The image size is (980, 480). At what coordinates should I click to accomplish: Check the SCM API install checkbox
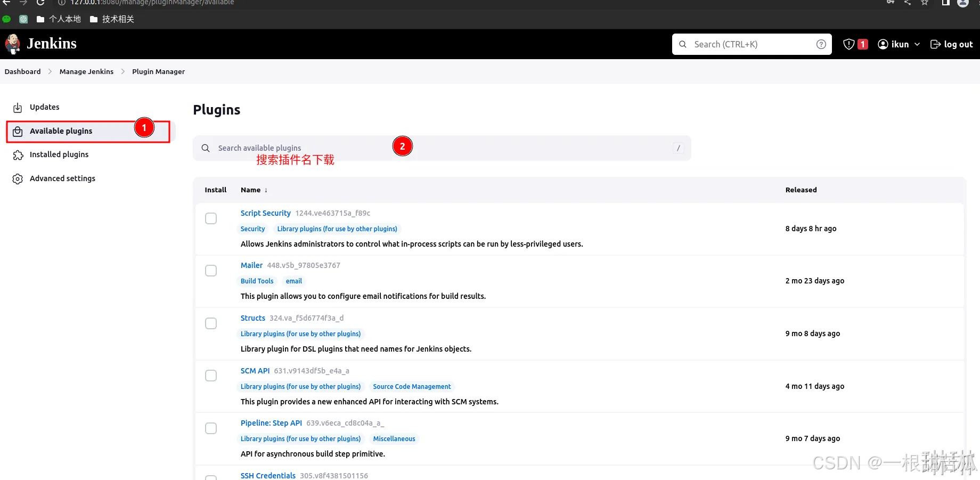[211, 376]
